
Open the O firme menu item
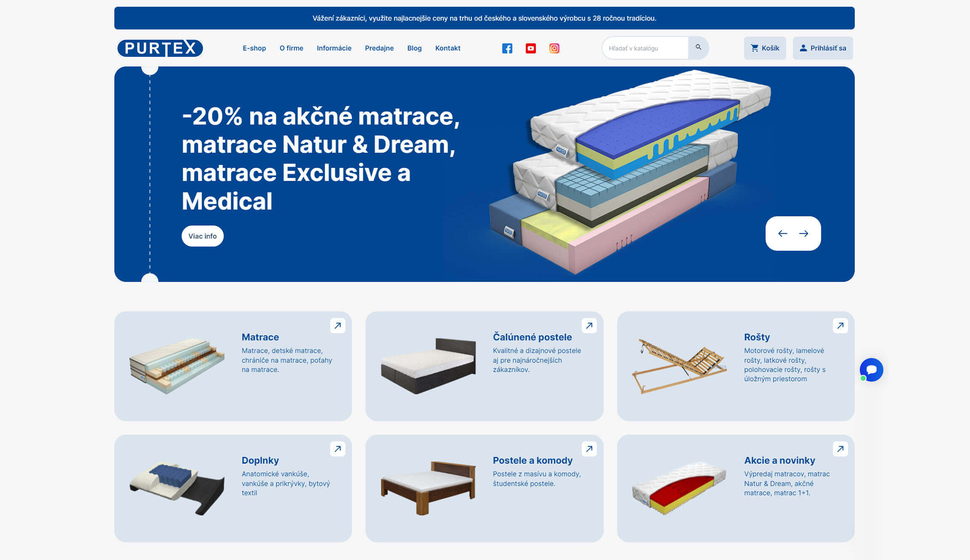click(x=291, y=48)
